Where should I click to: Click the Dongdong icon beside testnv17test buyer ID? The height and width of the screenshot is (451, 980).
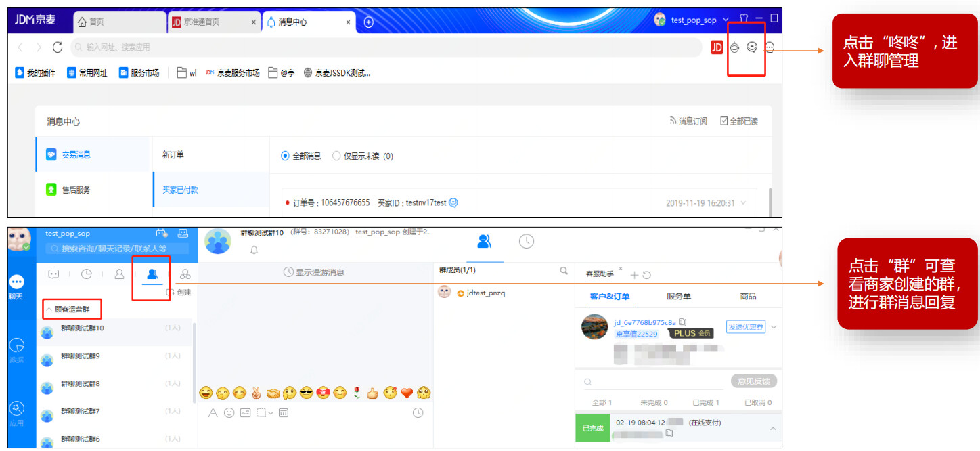pyautogui.click(x=453, y=202)
